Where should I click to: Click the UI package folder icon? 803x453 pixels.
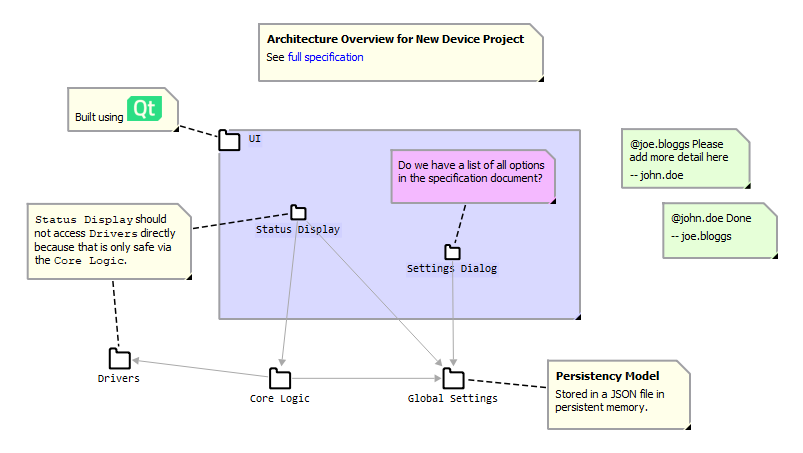[229, 140]
